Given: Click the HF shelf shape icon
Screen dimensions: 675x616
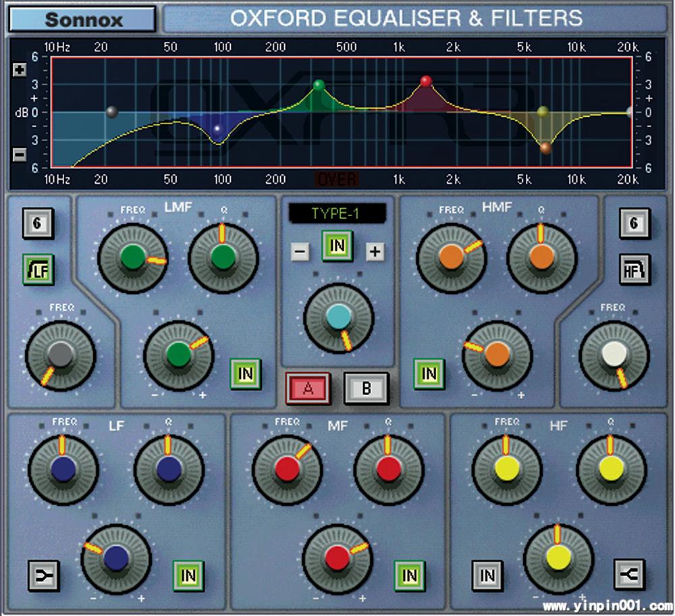Looking at the screenshot, I should coord(630,575).
